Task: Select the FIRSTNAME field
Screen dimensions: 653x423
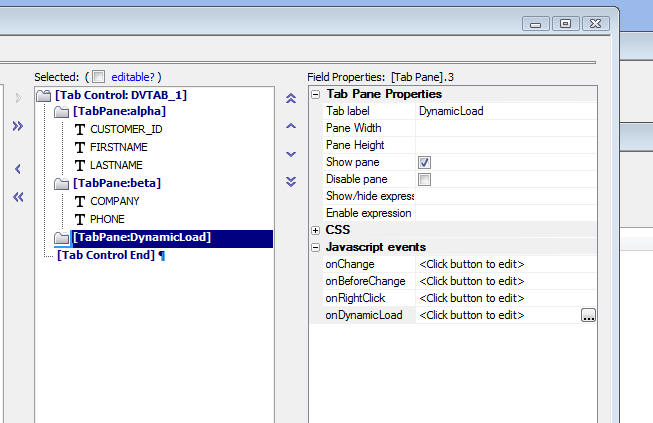Action: (119, 147)
